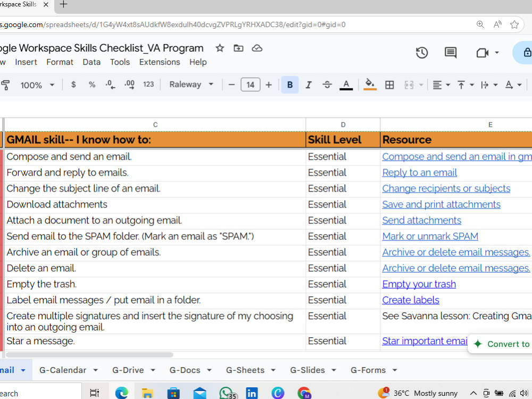Select column D header

point(343,125)
